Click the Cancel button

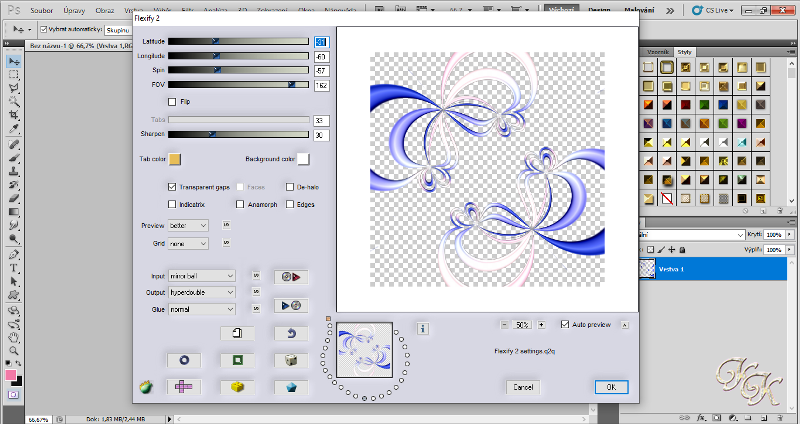click(523, 387)
